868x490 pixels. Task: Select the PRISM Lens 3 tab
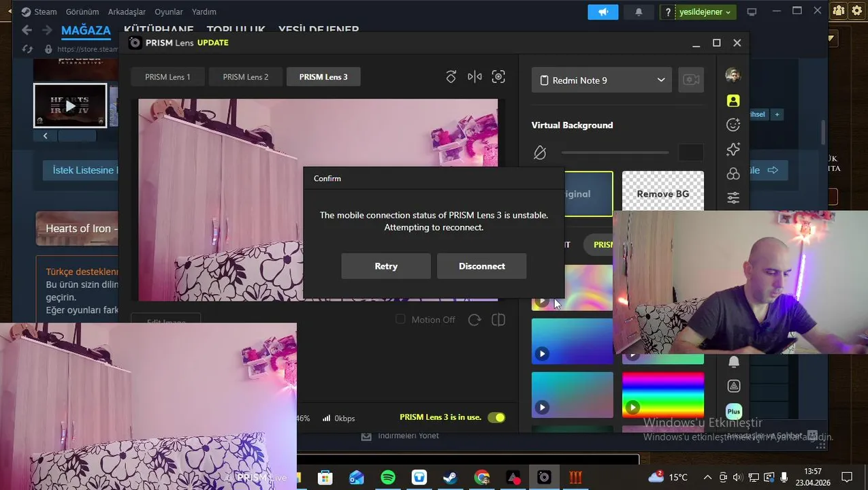coord(323,77)
